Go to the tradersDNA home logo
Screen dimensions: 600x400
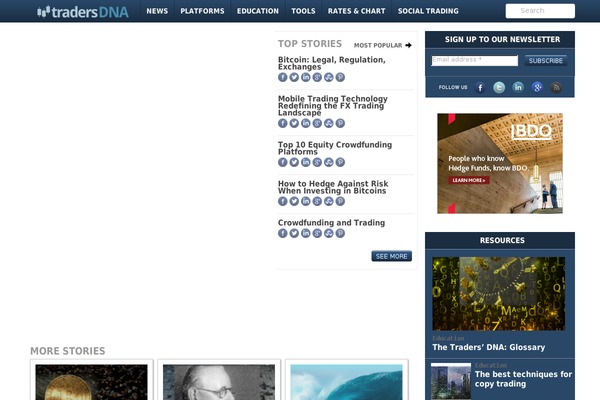point(83,12)
